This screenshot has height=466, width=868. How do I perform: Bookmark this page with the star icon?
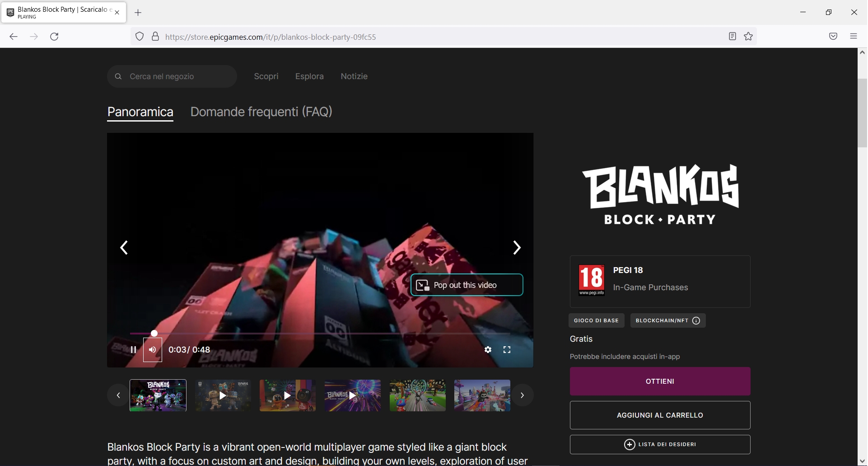[748, 37]
